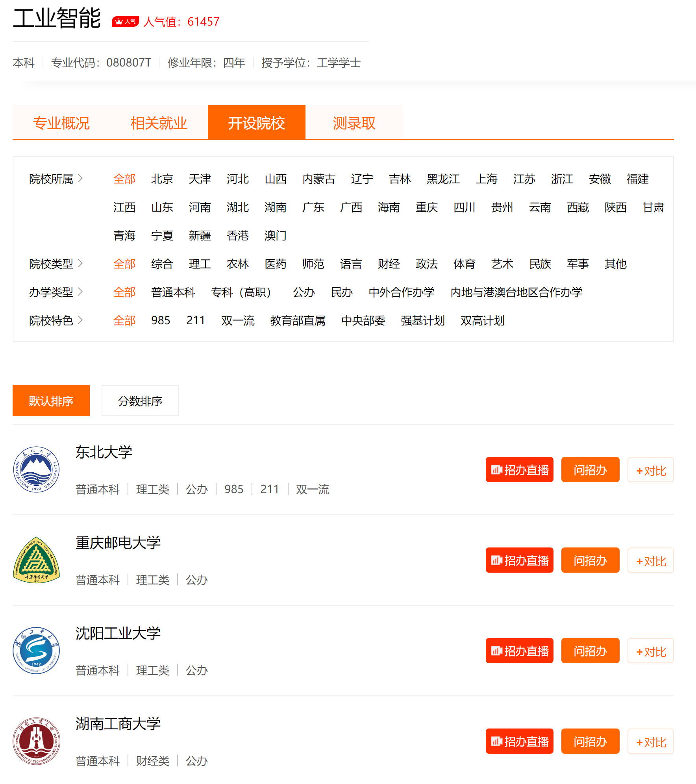Open 重庆邮电大学 university logo
The image size is (696, 784).
point(36,560)
